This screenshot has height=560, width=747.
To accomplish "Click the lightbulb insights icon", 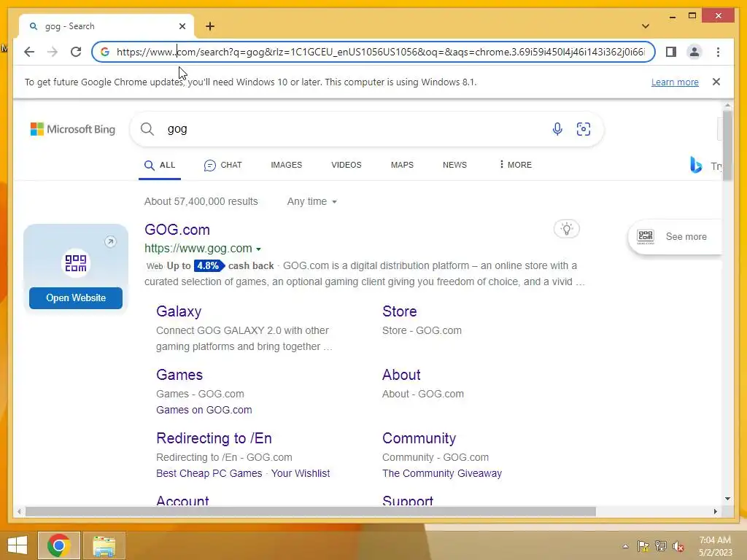I will pos(566,229).
